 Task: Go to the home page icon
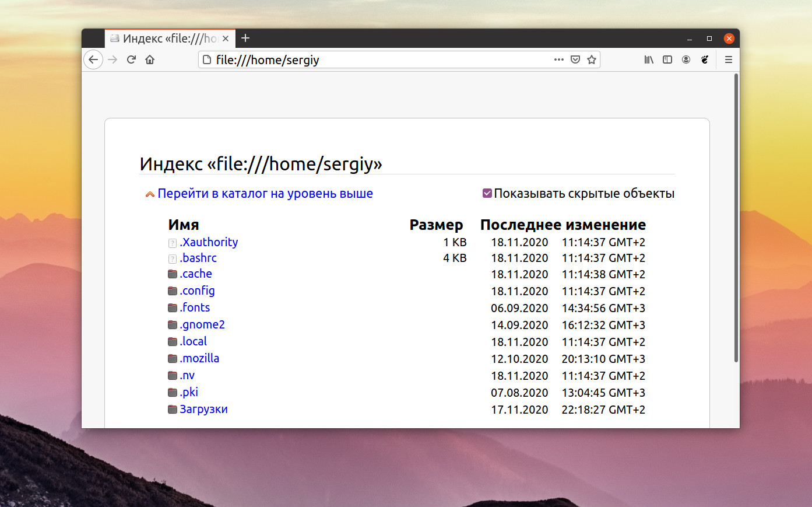point(150,60)
